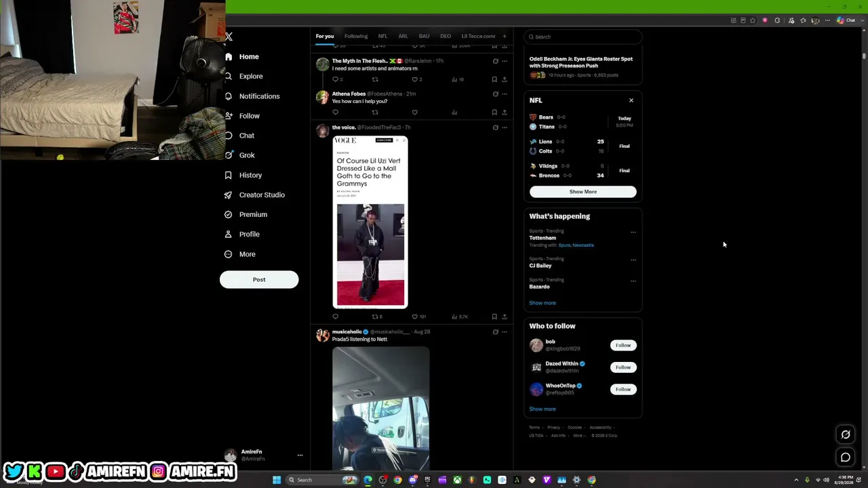Screen dimensions: 868x488
Task: Open the Windows Start menu
Action: pos(277,480)
